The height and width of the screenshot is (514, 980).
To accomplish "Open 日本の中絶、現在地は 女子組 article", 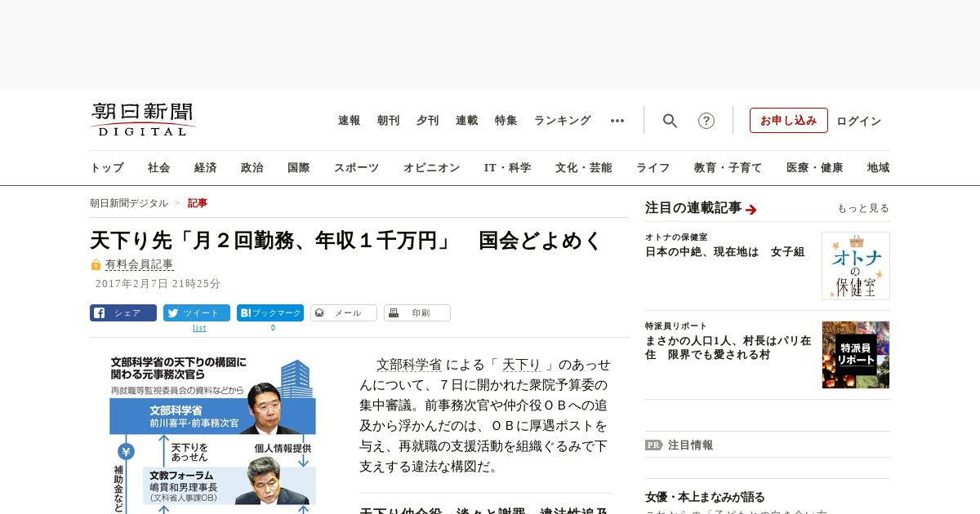I will pyautogui.click(x=725, y=252).
